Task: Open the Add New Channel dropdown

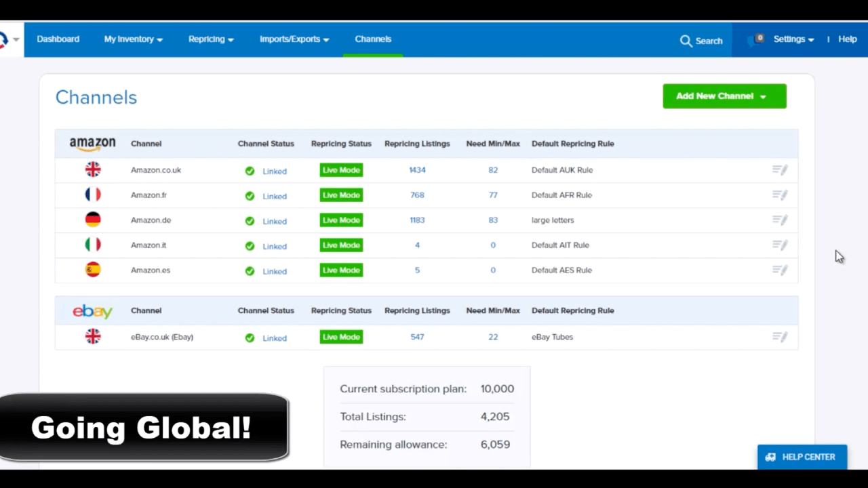Action: pos(724,96)
